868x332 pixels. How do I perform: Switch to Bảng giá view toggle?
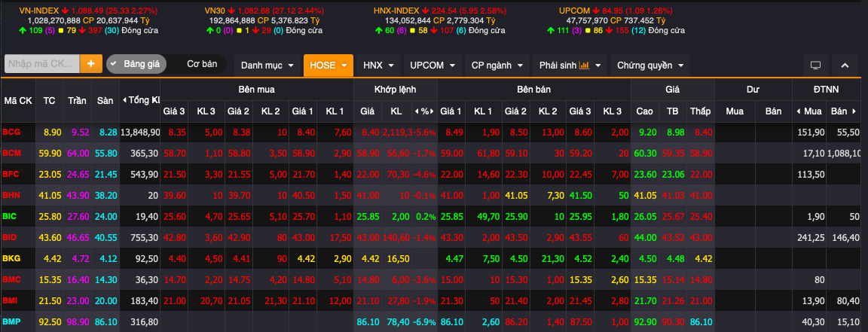(136, 64)
